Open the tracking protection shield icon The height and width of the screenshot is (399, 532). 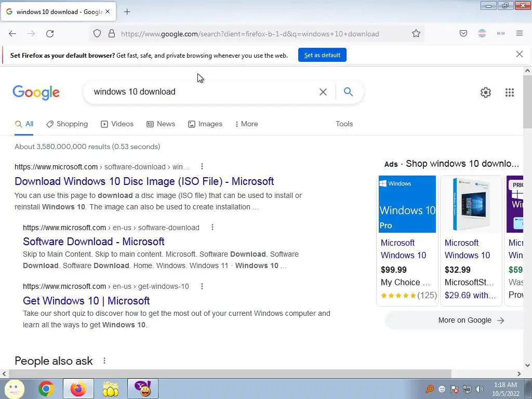coord(97,34)
